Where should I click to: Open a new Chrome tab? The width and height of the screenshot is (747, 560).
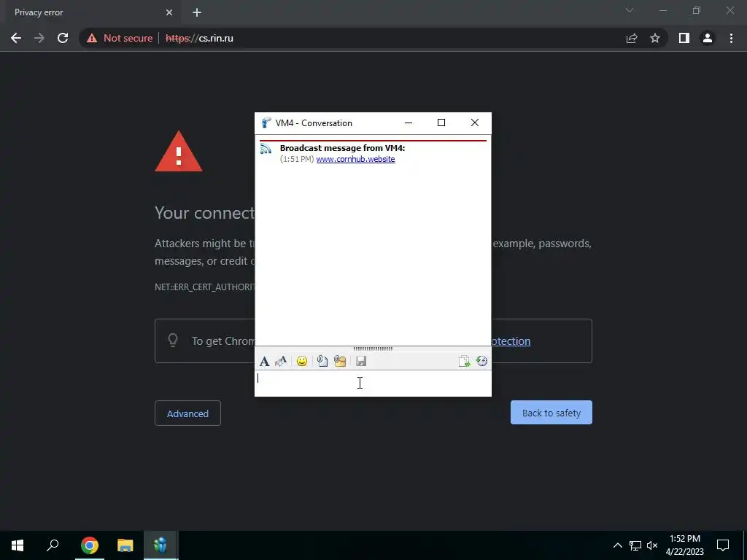click(197, 12)
